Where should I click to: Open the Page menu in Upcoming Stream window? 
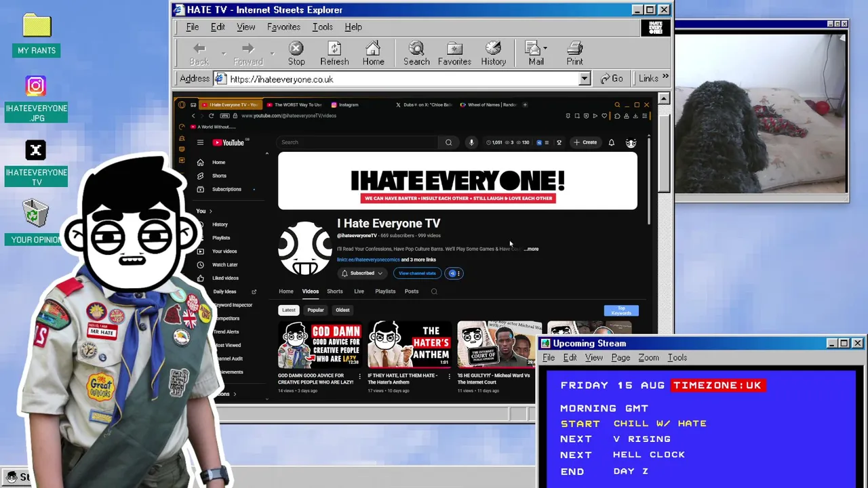(620, 358)
